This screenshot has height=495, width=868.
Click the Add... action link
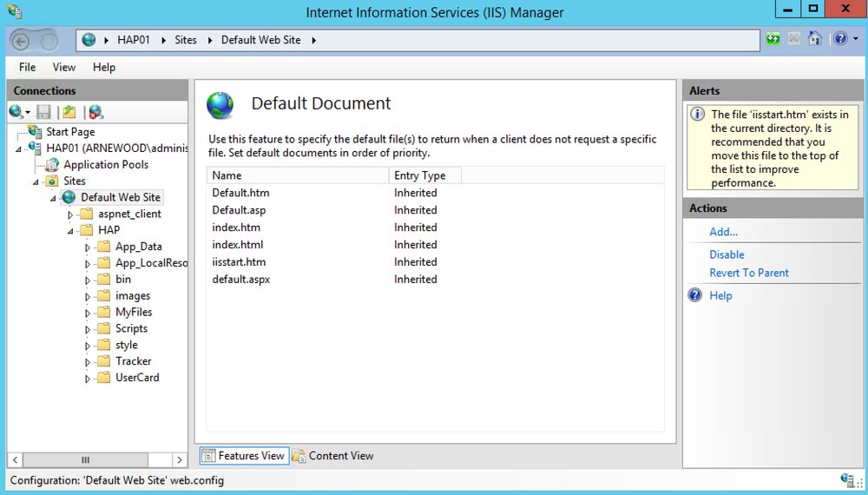[x=724, y=232]
